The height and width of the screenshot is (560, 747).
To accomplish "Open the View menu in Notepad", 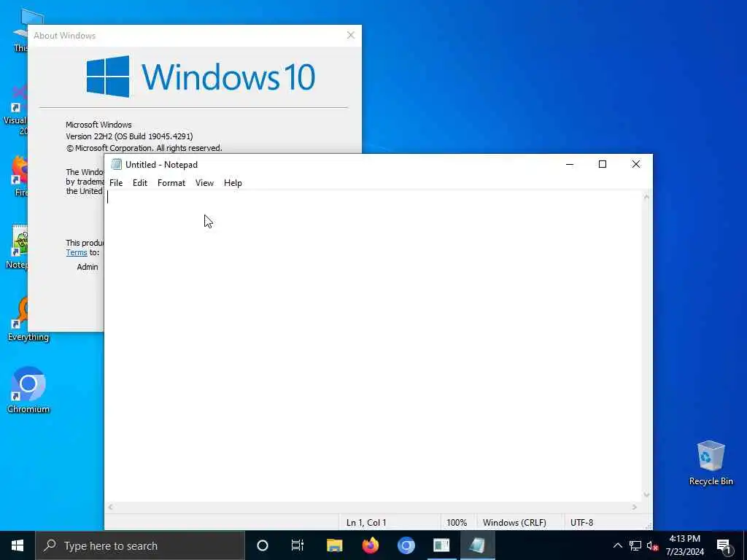I will point(204,183).
